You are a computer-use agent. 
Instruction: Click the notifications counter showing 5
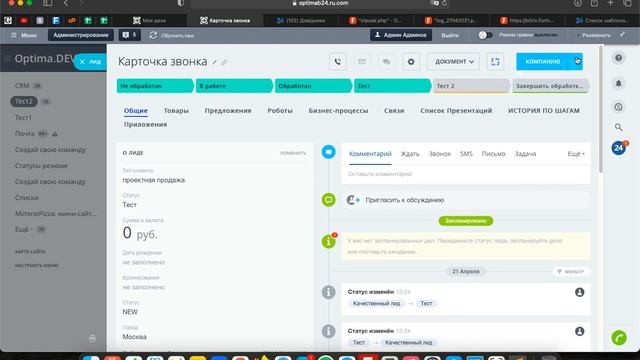(x=129, y=35)
